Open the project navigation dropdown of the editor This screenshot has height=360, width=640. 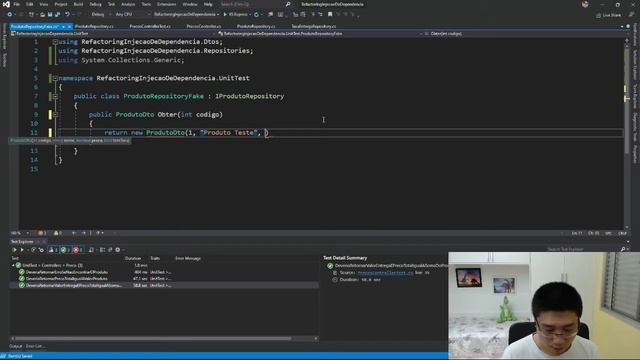[x=112, y=33]
